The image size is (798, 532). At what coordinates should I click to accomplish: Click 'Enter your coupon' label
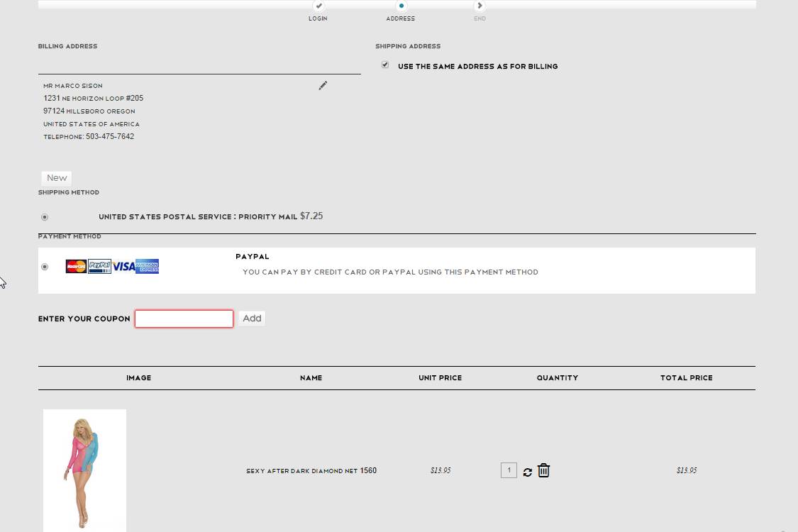click(84, 318)
